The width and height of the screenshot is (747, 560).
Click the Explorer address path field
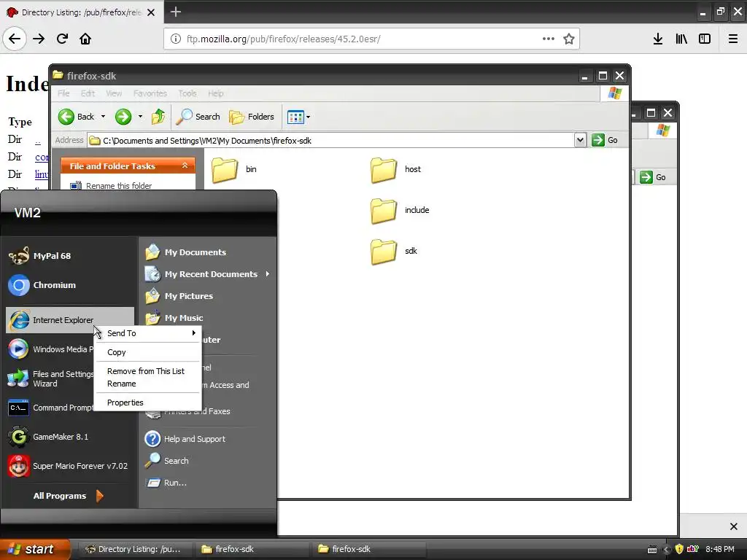click(332, 141)
